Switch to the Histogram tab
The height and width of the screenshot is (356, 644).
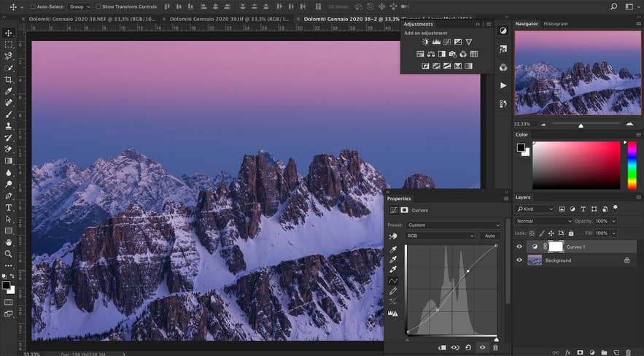[555, 24]
